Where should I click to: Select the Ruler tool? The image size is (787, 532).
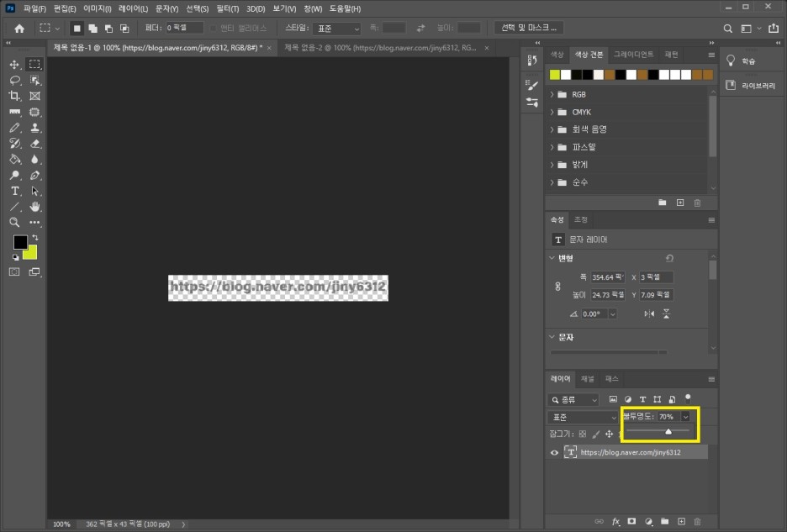14,112
